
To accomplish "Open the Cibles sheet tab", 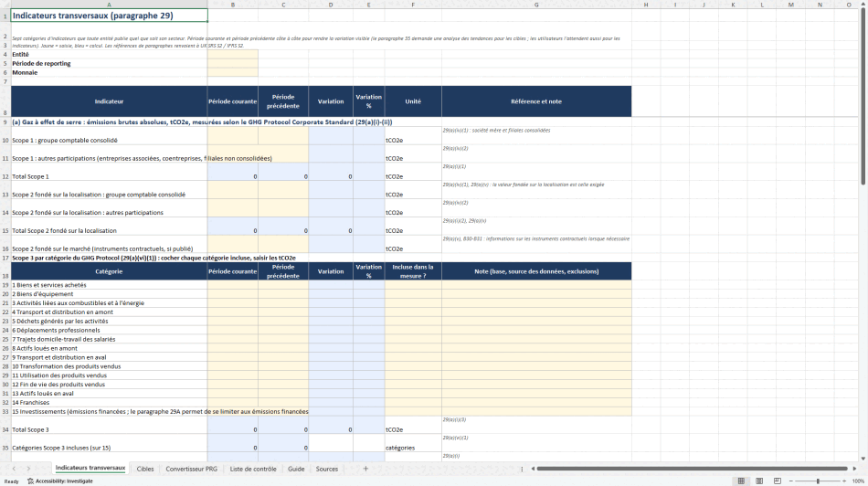I will click(145, 469).
